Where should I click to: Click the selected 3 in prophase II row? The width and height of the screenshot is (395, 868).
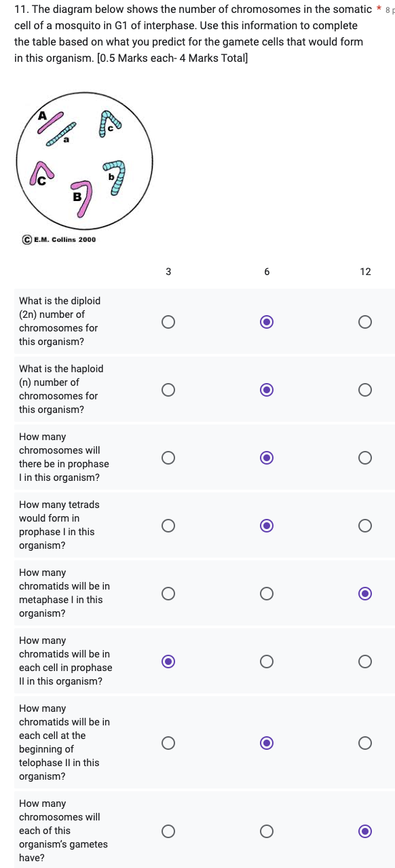click(168, 662)
